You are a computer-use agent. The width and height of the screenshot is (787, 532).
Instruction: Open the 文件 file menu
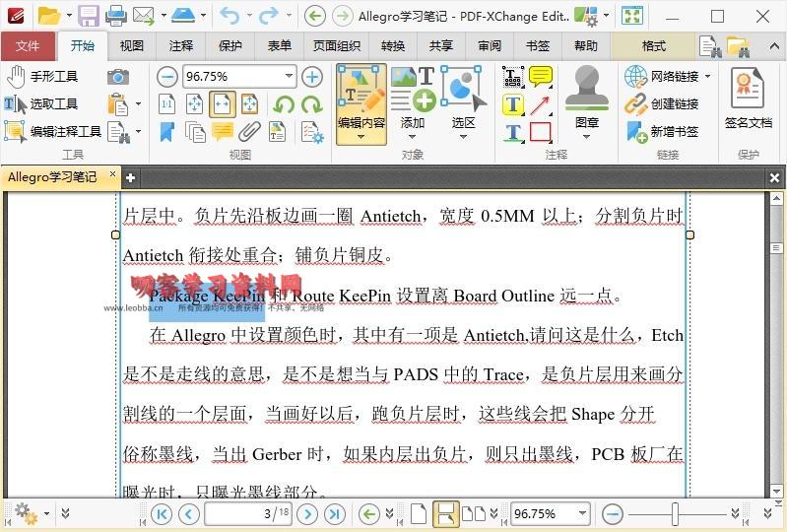tap(28, 46)
